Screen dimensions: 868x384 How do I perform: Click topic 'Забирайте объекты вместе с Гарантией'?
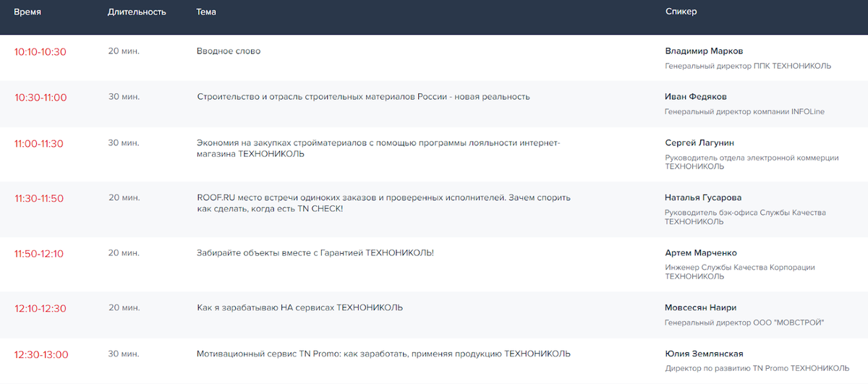pyautogui.click(x=315, y=253)
